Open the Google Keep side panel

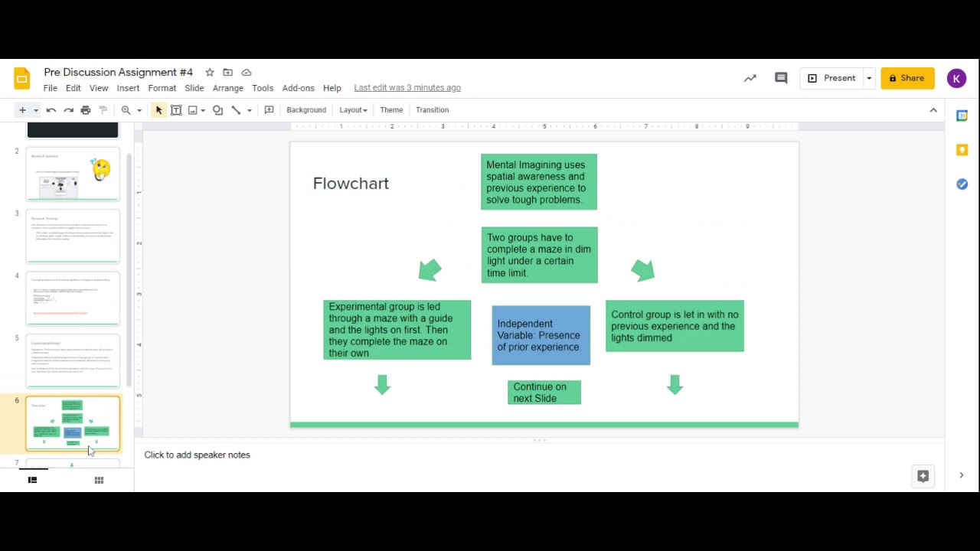[962, 150]
